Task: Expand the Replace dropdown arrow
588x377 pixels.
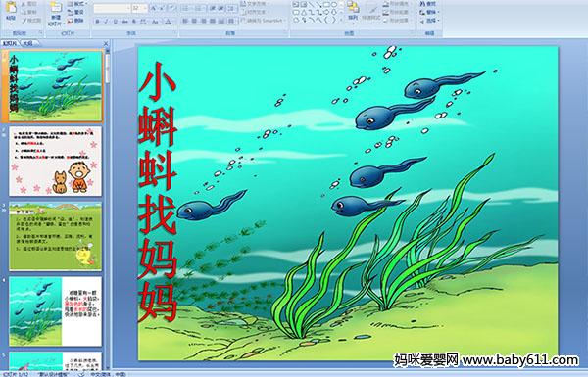Action: point(439,12)
